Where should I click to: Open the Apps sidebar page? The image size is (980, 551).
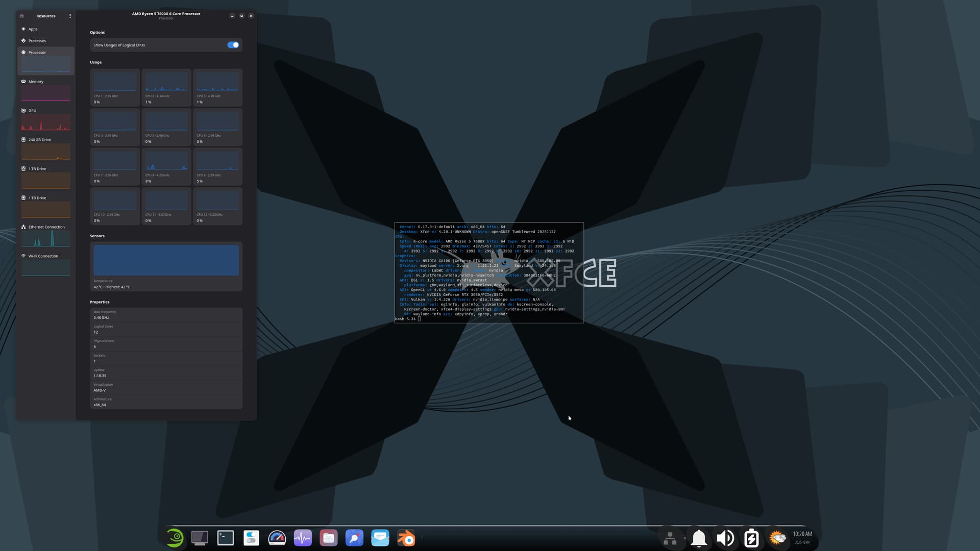pos(33,29)
